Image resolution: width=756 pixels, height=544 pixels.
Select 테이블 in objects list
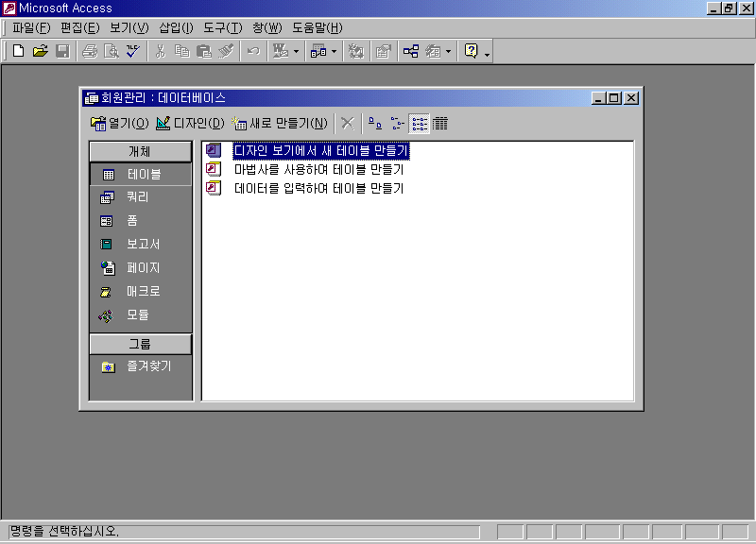[x=140, y=175]
